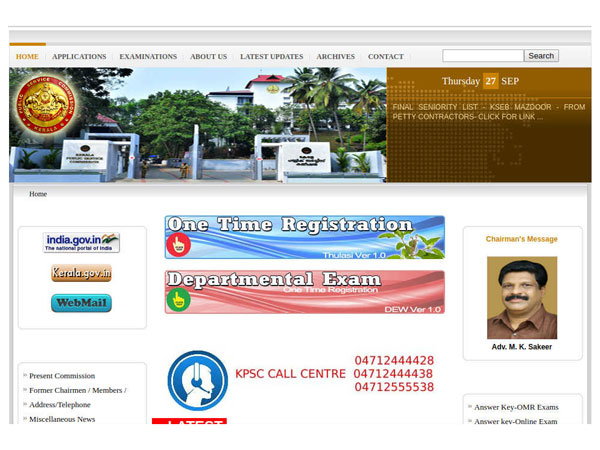The width and height of the screenshot is (600, 450).
Task: Open the Present Commission link
Action: pyautogui.click(x=62, y=376)
